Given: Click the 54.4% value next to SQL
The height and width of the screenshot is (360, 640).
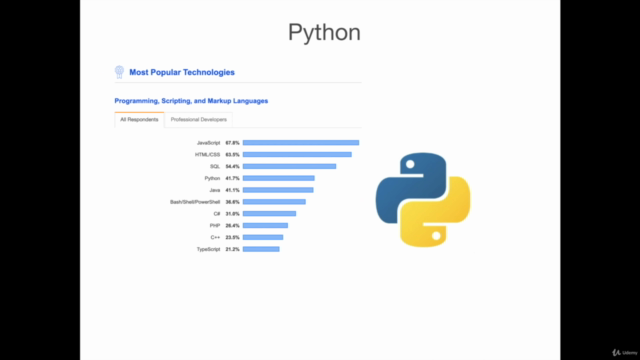Looking at the screenshot, I should [x=232, y=167].
